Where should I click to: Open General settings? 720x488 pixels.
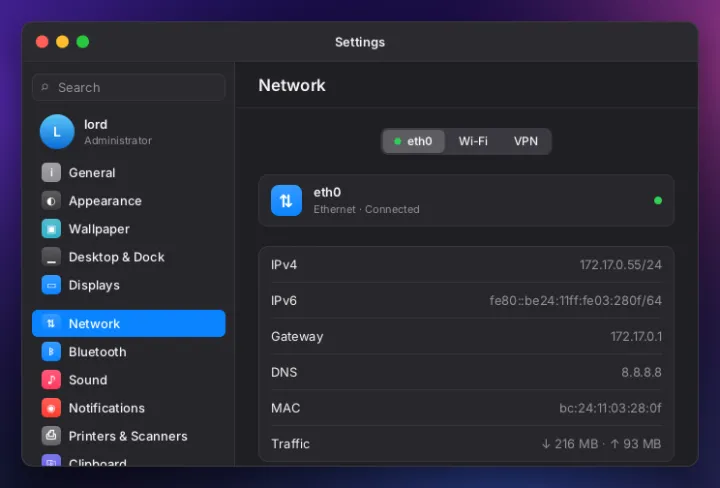(129, 173)
